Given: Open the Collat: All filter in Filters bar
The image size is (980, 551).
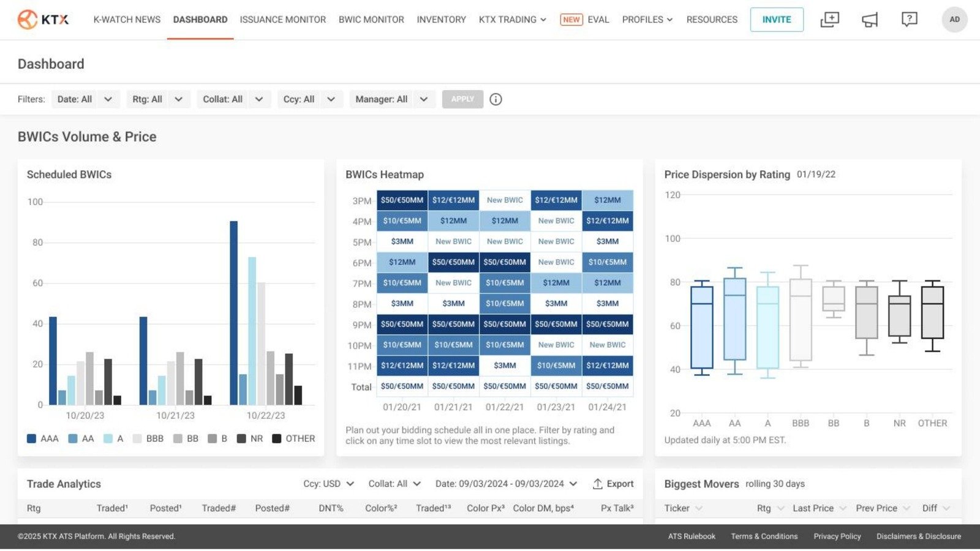Looking at the screenshot, I should (x=233, y=99).
